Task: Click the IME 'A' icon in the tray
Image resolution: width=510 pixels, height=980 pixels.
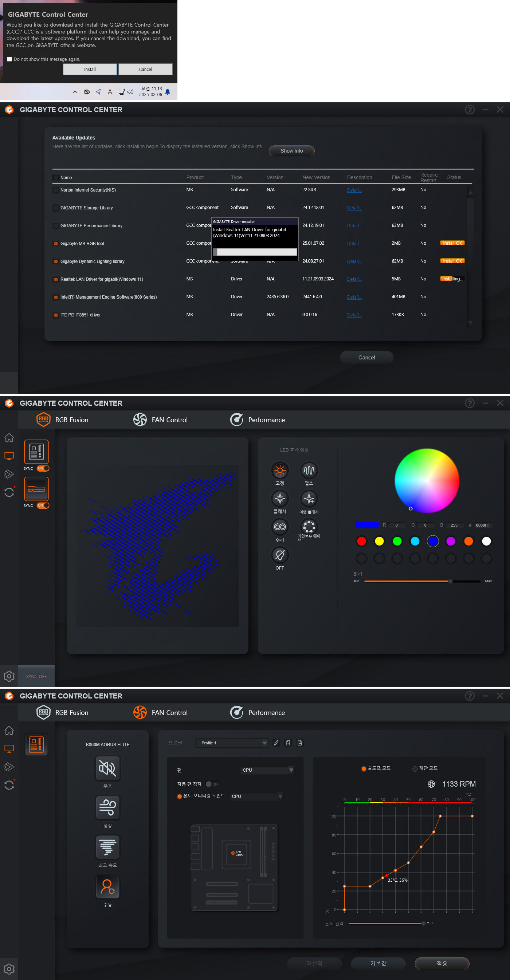Action: tap(110, 92)
